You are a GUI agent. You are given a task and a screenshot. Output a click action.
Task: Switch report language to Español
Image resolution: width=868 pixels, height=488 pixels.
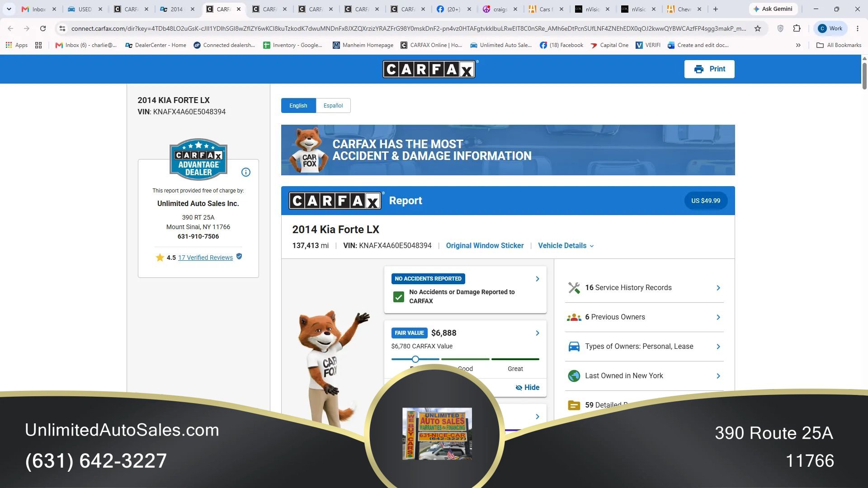coord(333,106)
